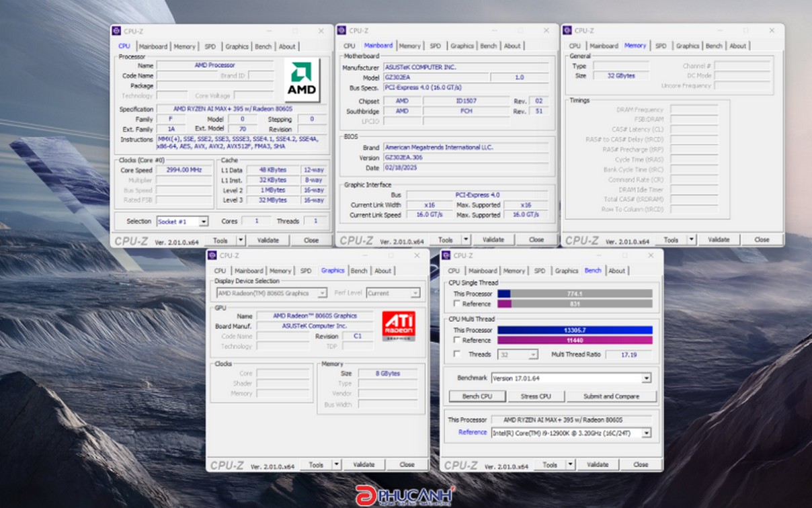
Task: Toggle Reference checkbox under CPU Single Thread
Action: click(x=457, y=304)
